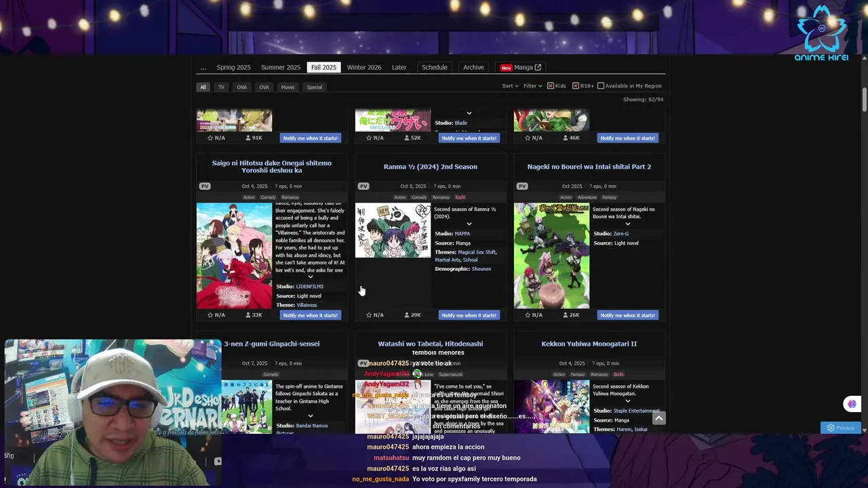
Task: Select the Special type filter
Action: coord(314,87)
